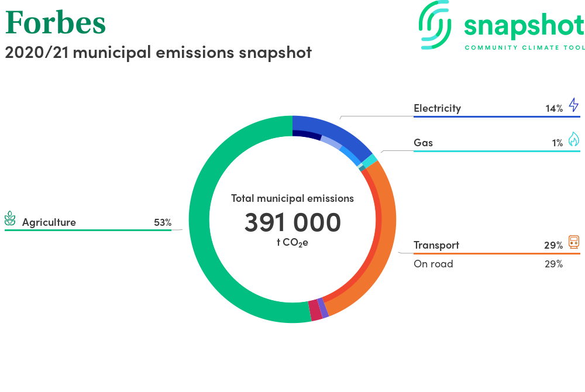
Task: Click the t CO2e unit label
Action: coord(292,242)
